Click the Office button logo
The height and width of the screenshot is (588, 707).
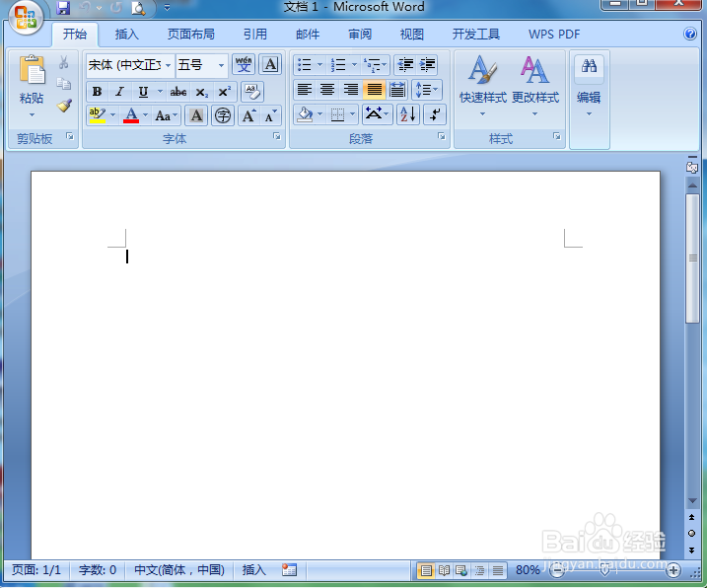[x=26, y=17]
